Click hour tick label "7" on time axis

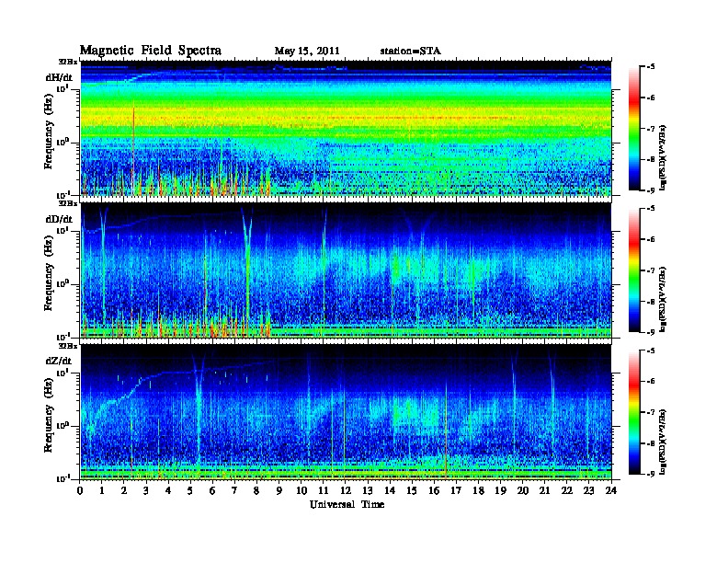click(x=235, y=490)
